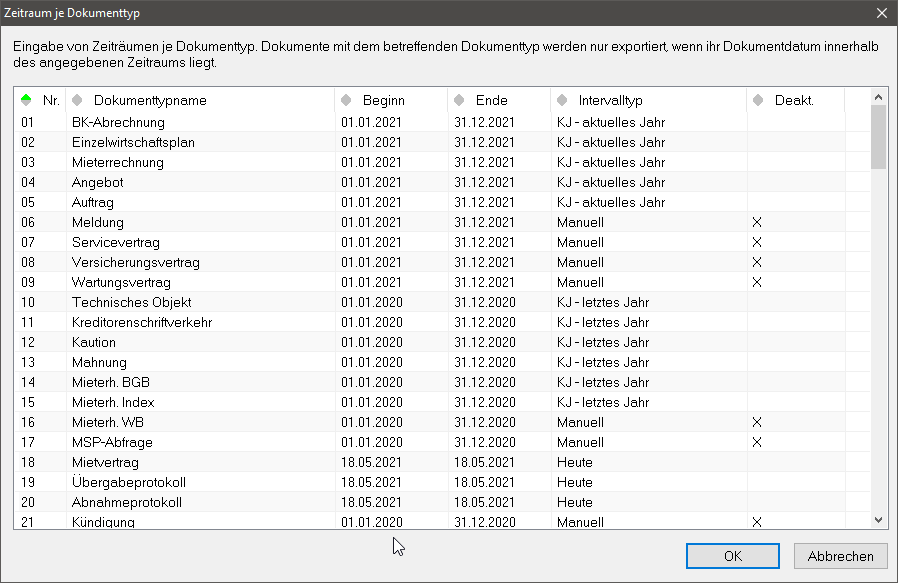The width and height of the screenshot is (898, 583).
Task: Clear the Deakt. mark for Versicherungsvertrag
Action: click(x=757, y=262)
